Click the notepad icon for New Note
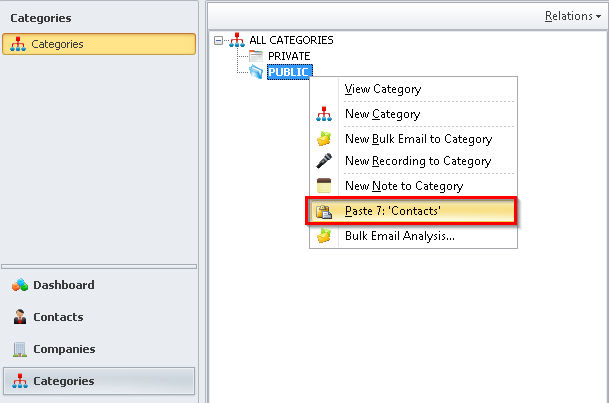Viewport: 609px width, 403px height. pyautogui.click(x=323, y=186)
